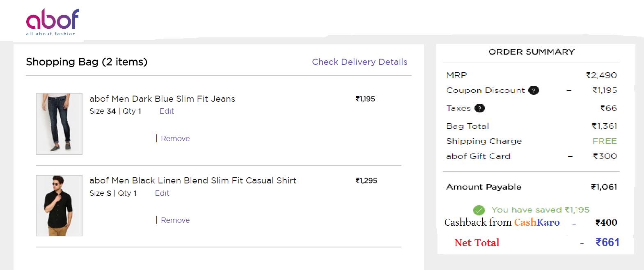Select the abof Gift Card row
The image size is (644, 270).
click(x=532, y=156)
